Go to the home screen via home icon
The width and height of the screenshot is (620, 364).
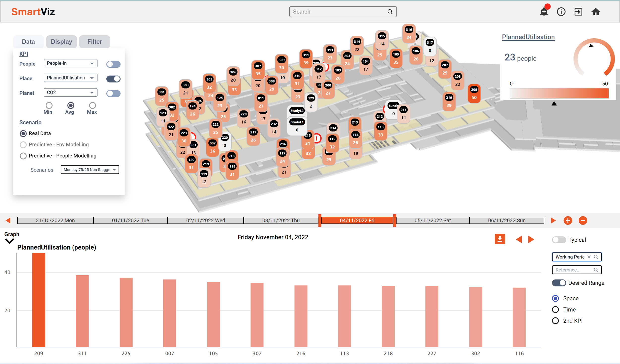click(596, 12)
